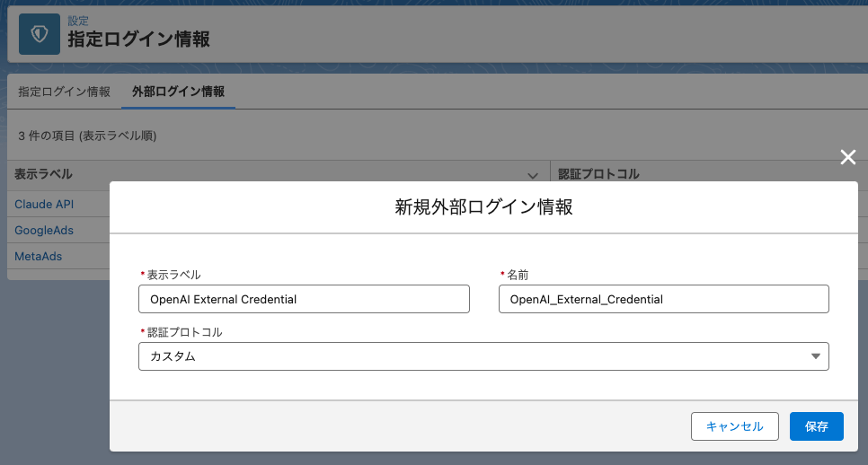The height and width of the screenshot is (465, 868).
Task: Open the MetaAds credential link
Action: coord(39,256)
